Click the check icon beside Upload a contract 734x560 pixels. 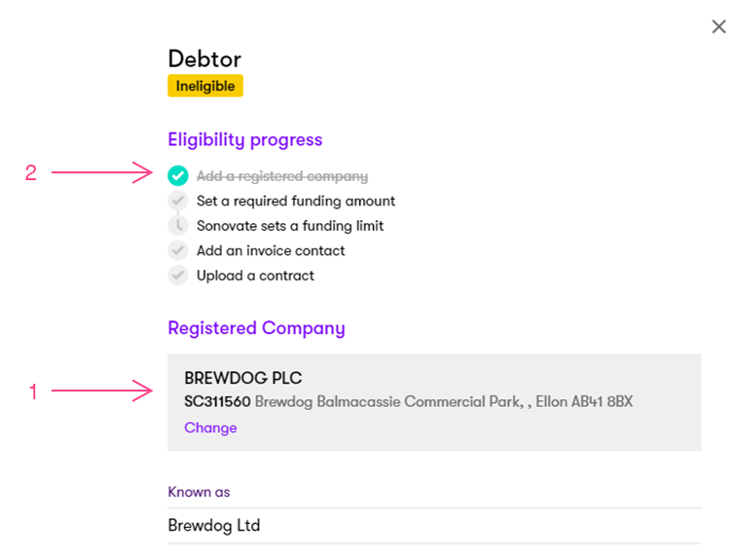(177, 276)
